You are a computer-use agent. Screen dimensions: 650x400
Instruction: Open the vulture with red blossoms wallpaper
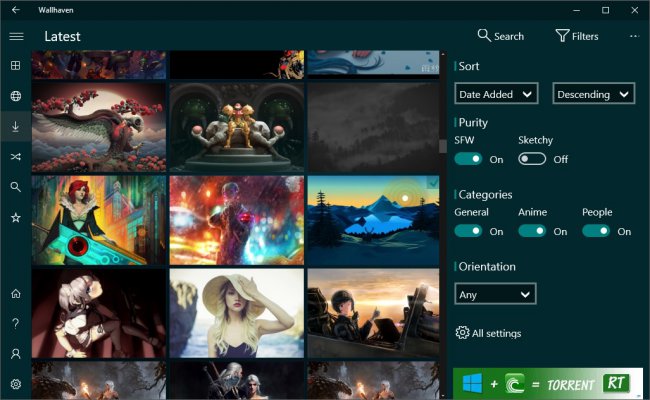[x=99, y=127]
